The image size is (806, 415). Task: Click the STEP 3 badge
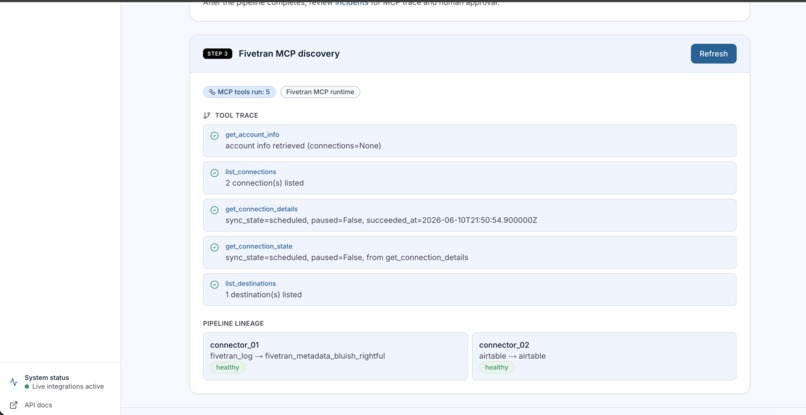click(217, 53)
